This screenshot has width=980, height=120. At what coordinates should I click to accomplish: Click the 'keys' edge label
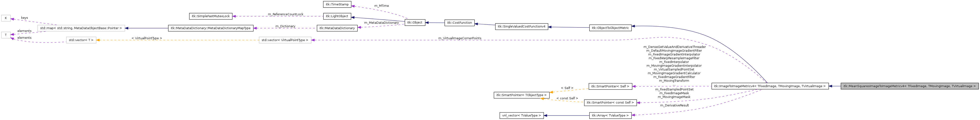click(x=24, y=18)
